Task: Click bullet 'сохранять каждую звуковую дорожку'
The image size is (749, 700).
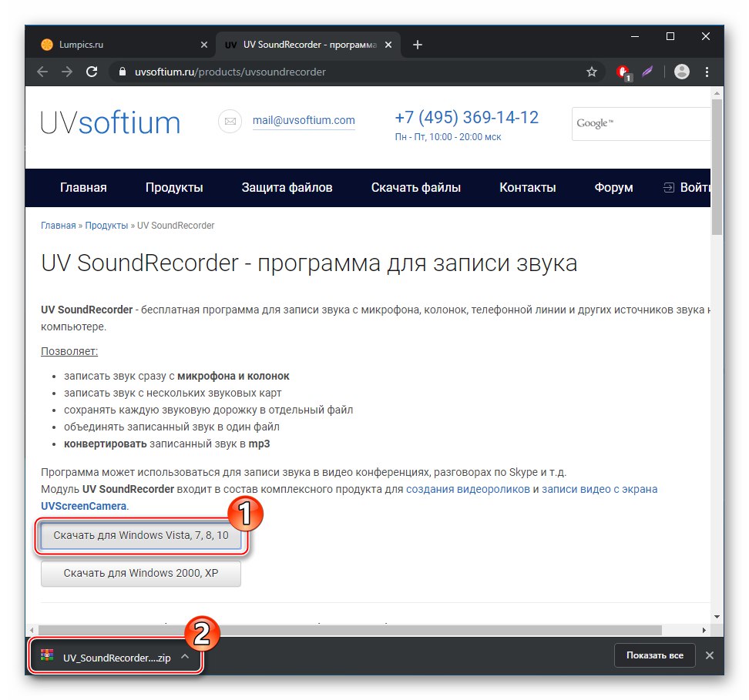Action: pyautogui.click(x=209, y=410)
